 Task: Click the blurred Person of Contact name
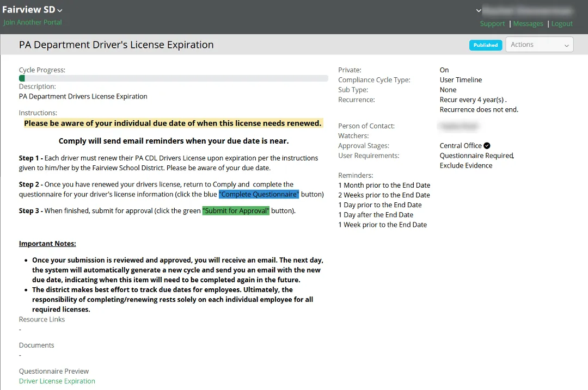(x=458, y=126)
